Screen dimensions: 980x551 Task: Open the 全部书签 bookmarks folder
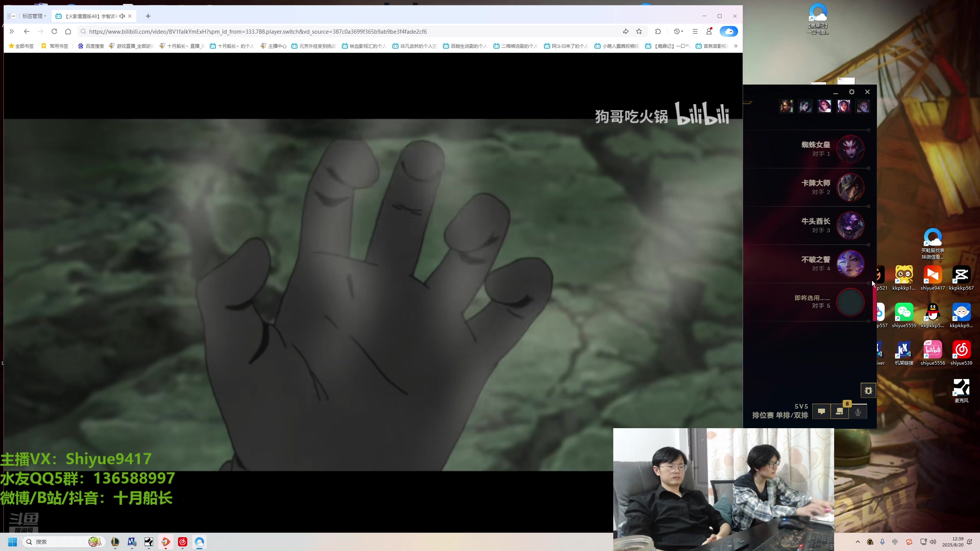coord(21,46)
